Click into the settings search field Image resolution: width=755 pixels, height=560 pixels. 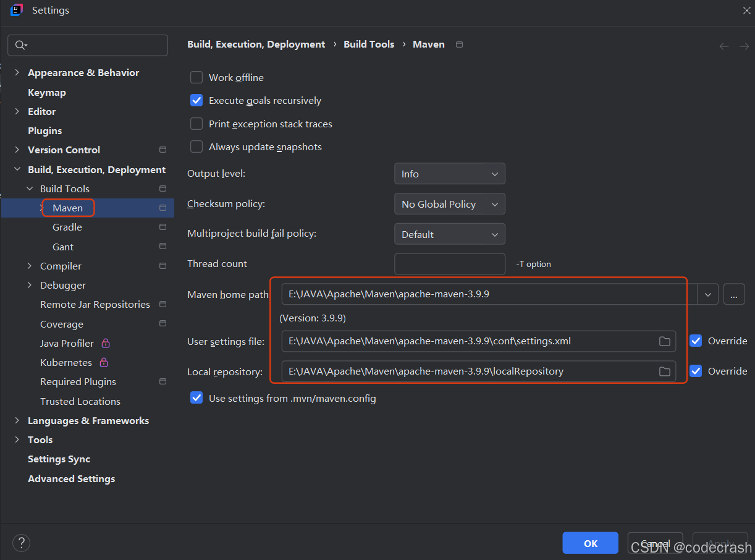(x=88, y=45)
